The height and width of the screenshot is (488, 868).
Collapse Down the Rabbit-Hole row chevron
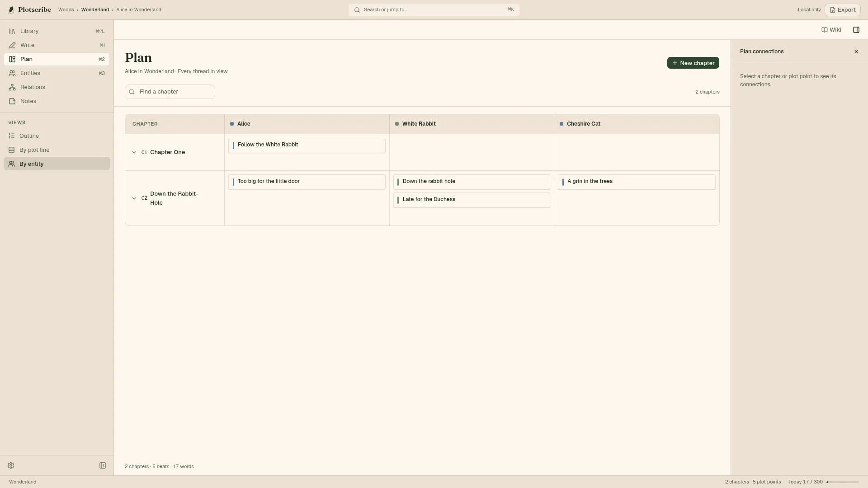click(134, 198)
